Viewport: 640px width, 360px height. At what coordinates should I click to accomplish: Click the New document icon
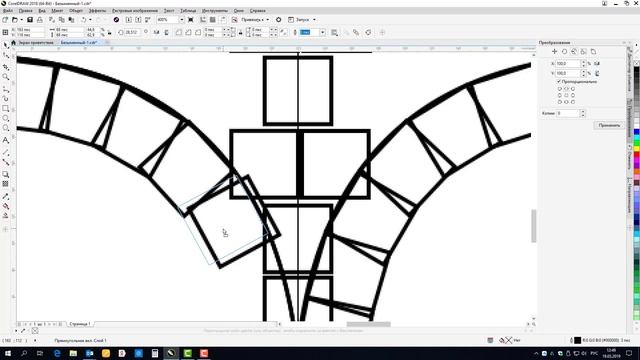[x=5, y=20]
